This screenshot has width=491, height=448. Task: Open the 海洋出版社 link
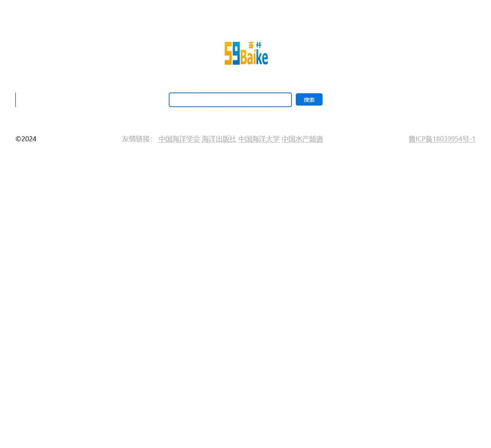click(219, 139)
